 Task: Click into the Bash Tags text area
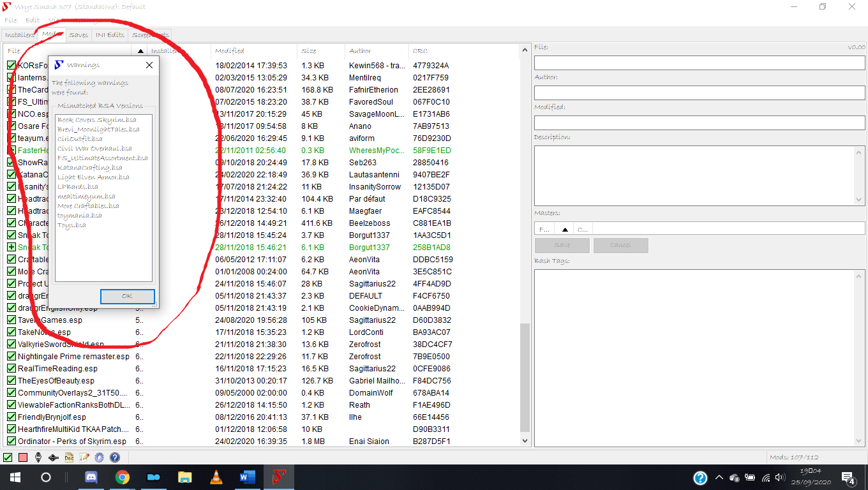[x=700, y=358]
